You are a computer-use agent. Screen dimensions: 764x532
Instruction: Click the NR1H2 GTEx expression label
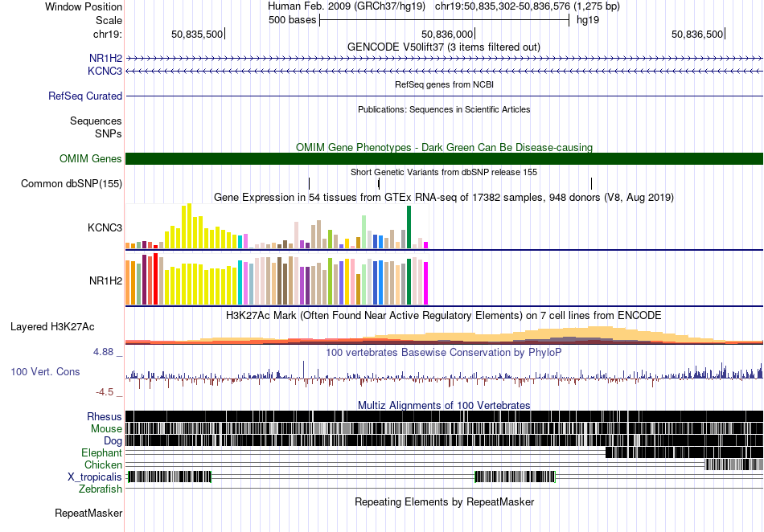click(105, 280)
